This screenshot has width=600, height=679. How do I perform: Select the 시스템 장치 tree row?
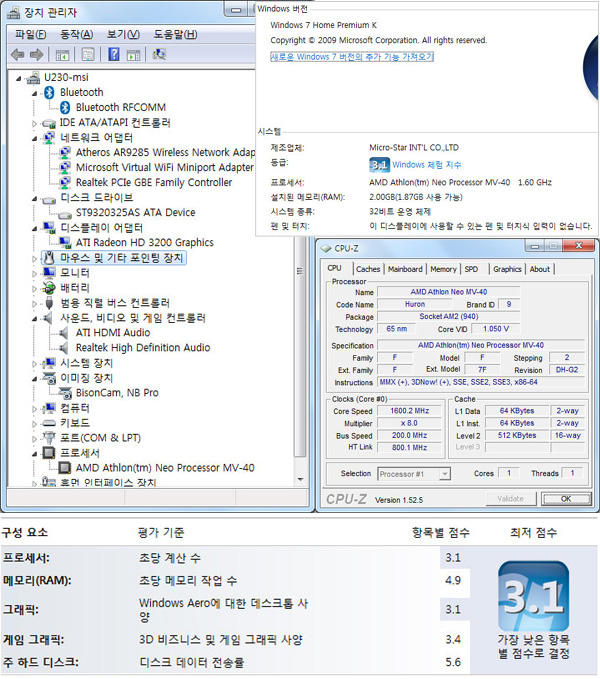coord(86,363)
